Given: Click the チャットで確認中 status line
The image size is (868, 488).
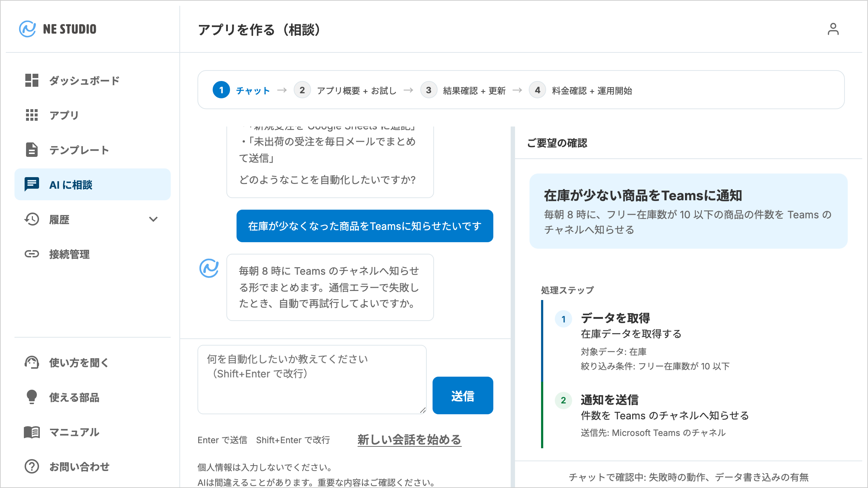Looking at the screenshot, I should pyautogui.click(x=688, y=477).
